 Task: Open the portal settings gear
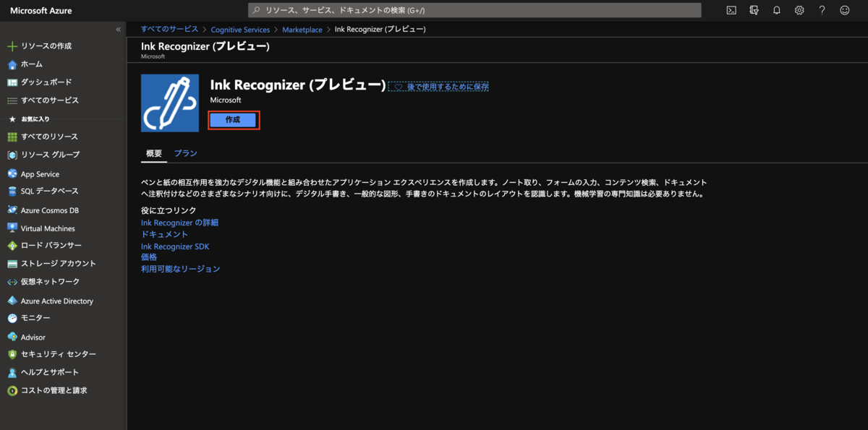tap(799, 10)
